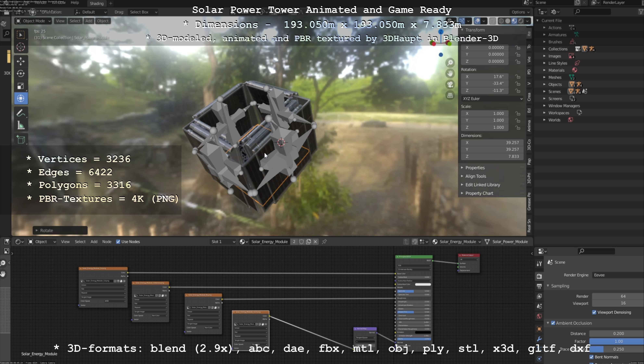Viewport: 644px width, 364px height.
Task: Switch to the Shading workspace tab
Action: (97, 4)
